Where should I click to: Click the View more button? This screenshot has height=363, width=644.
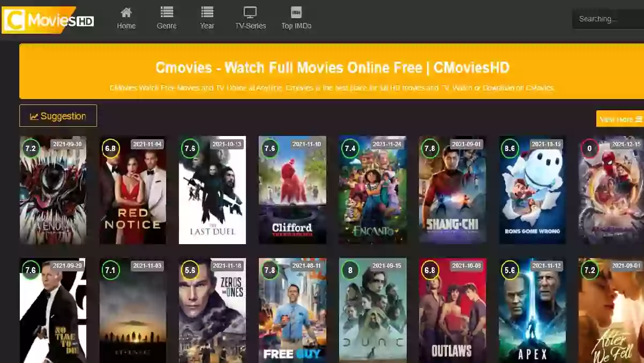tap(620, 119)
